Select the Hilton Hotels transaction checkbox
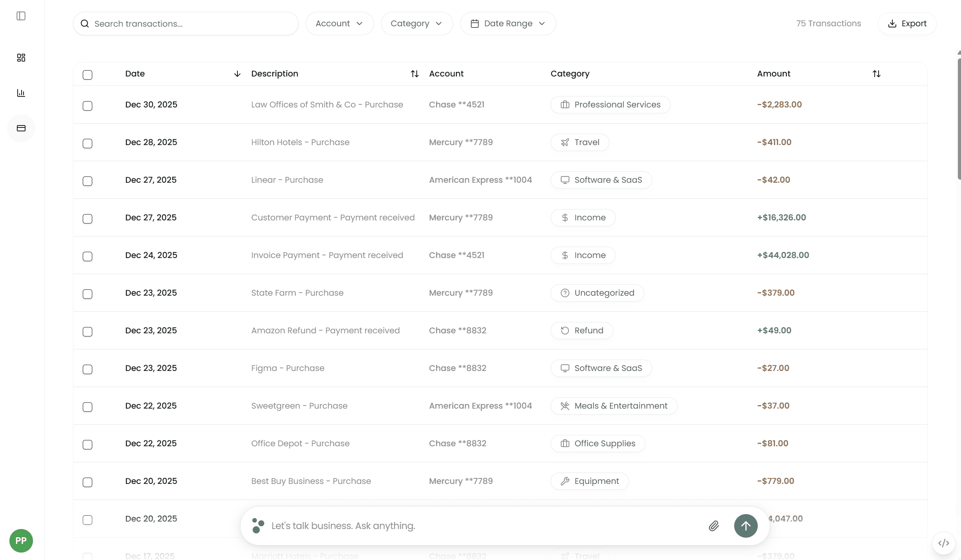Image resolution: width=961 pixels, height=560 pixels. click(88, 144)
